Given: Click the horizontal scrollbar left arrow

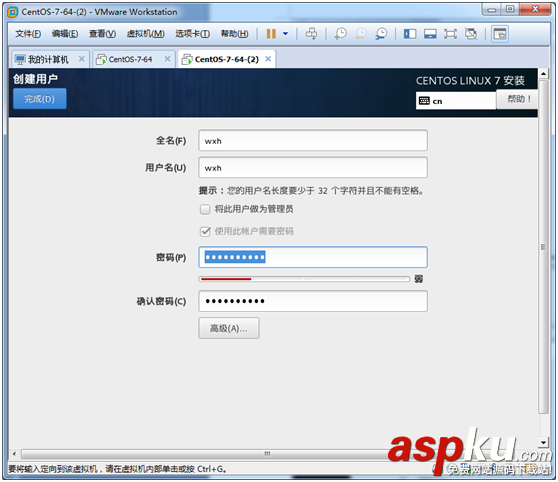Looking at the screenshot, I should click(14, 454).
